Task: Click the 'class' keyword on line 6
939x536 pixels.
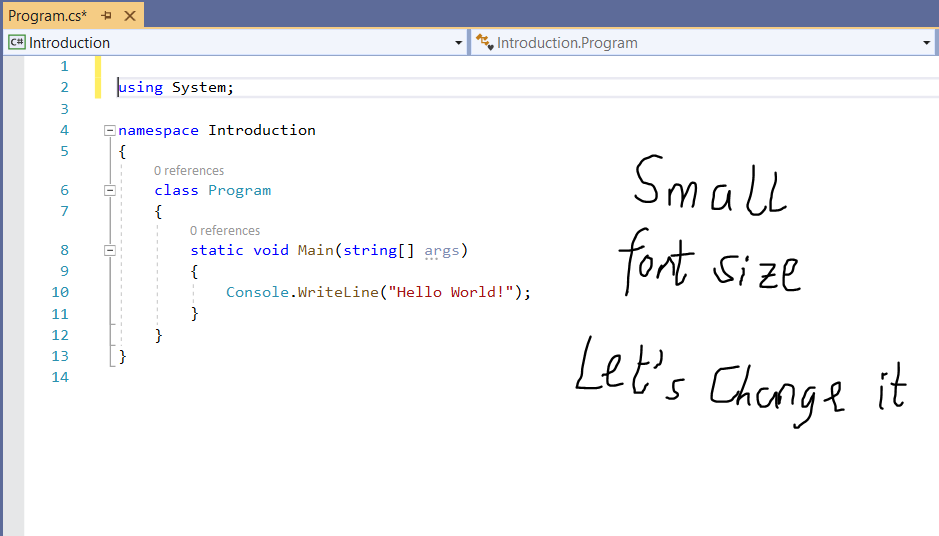Action: (176, 190)
